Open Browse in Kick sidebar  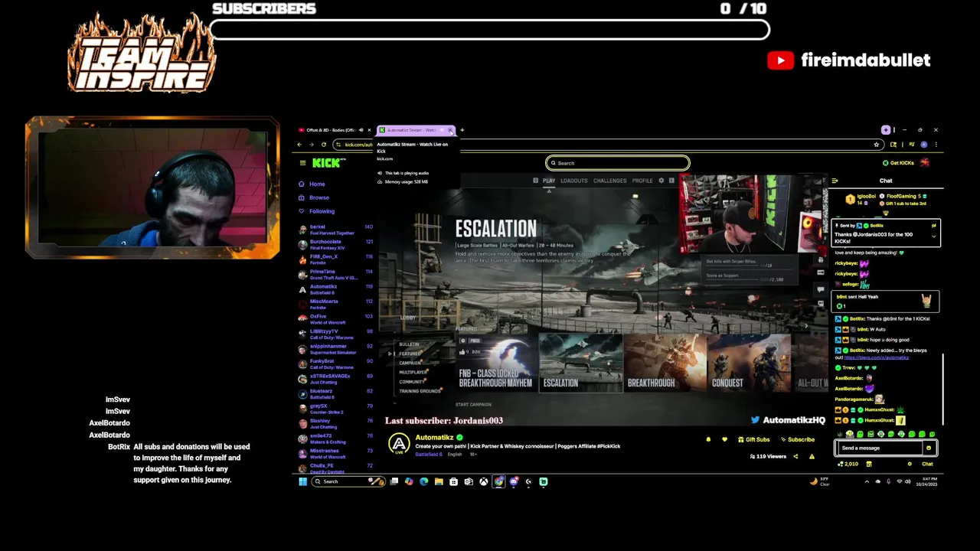(x=314, y=197)
